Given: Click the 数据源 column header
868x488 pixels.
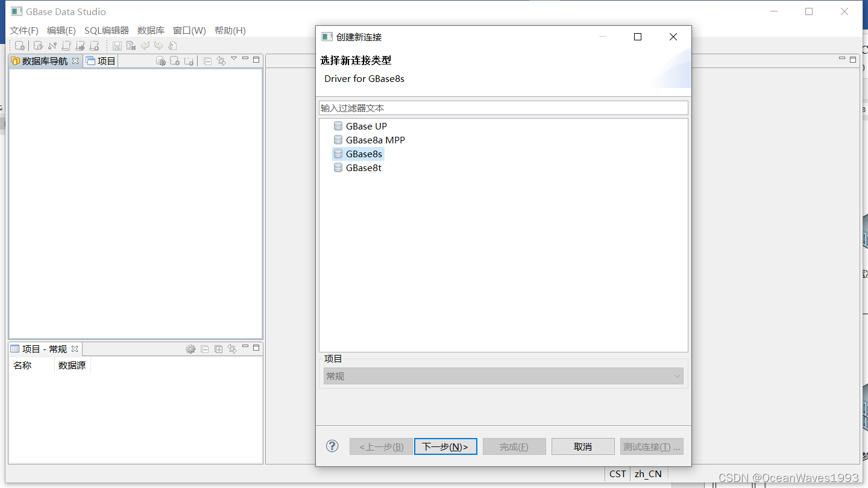Looking at the screenshot, I should [72, 365].
